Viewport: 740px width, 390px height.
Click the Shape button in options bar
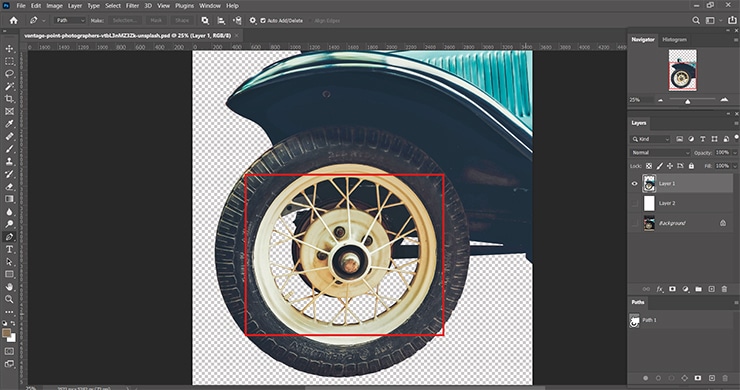(x=182, y=20)
